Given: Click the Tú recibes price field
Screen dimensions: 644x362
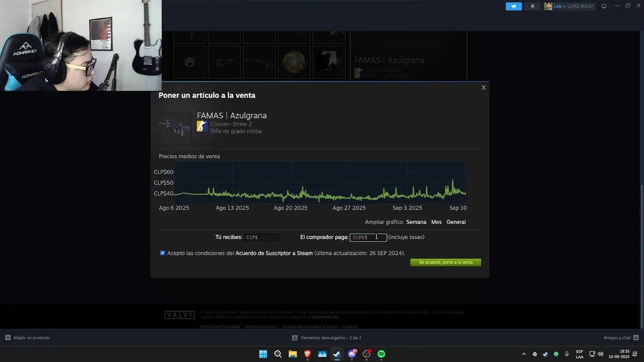Looking at the screenshot, I should coord(262,237).
